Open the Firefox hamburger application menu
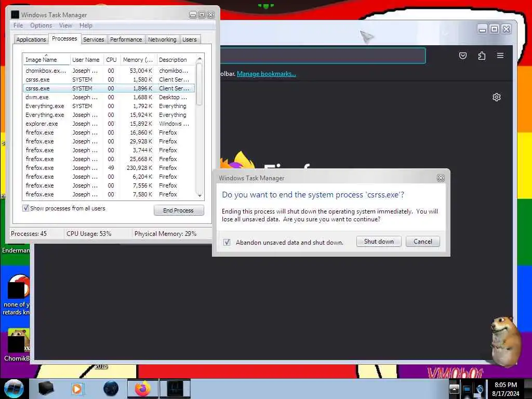This screenshot has width=532, height=399. 500,55
